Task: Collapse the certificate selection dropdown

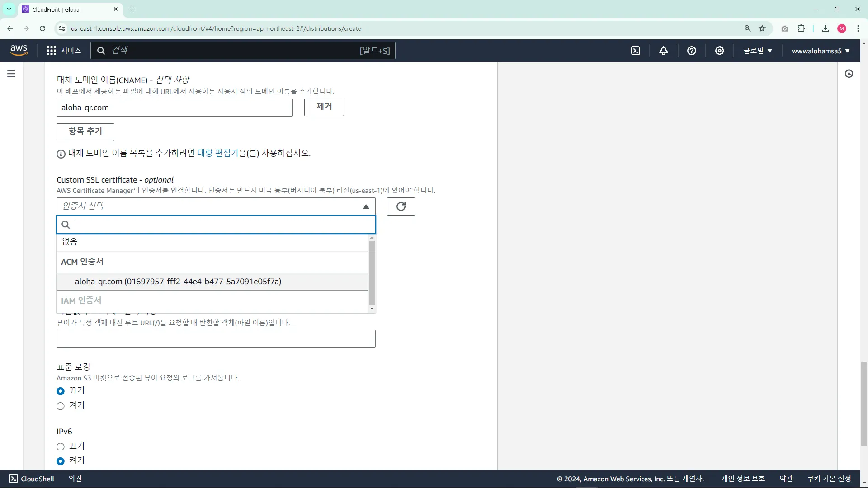Action: coord(366,206)
